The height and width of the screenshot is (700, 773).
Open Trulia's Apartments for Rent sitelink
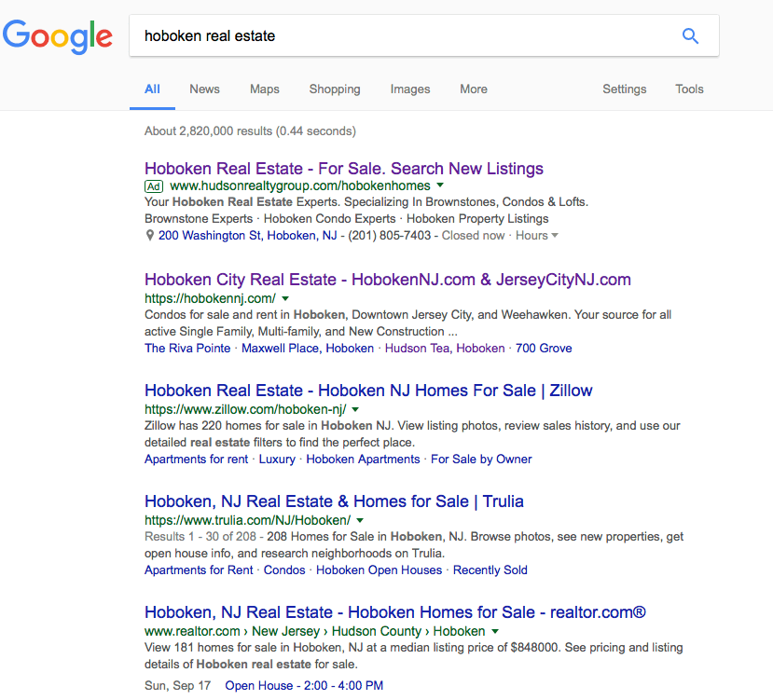(x=199, y=570)
